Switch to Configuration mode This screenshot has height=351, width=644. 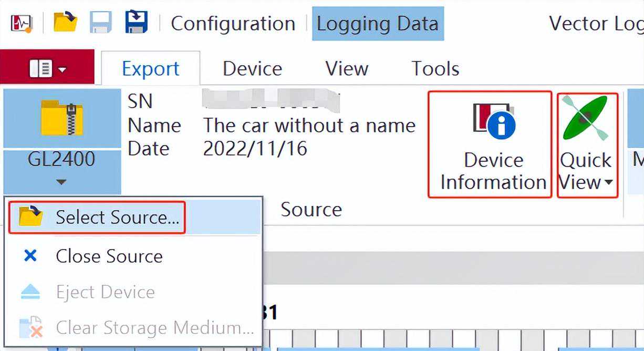pyautogui.click(x=233, y=24)
